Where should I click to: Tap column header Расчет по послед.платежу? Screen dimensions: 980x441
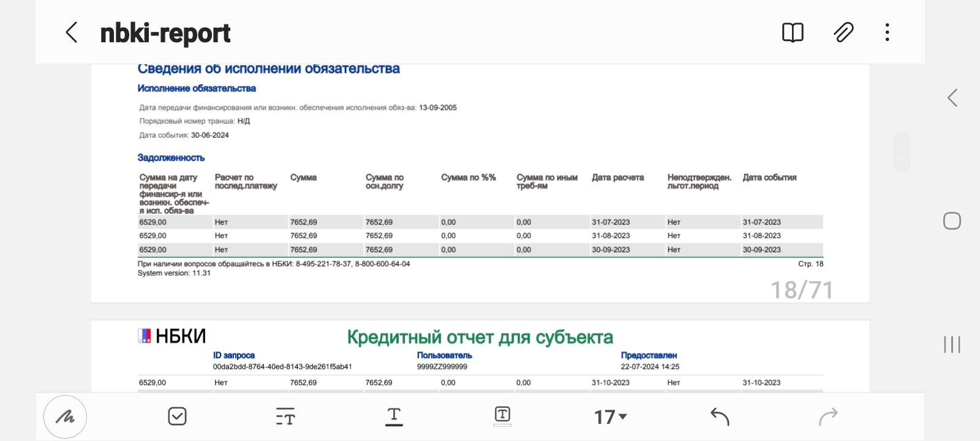click(246, 181)
